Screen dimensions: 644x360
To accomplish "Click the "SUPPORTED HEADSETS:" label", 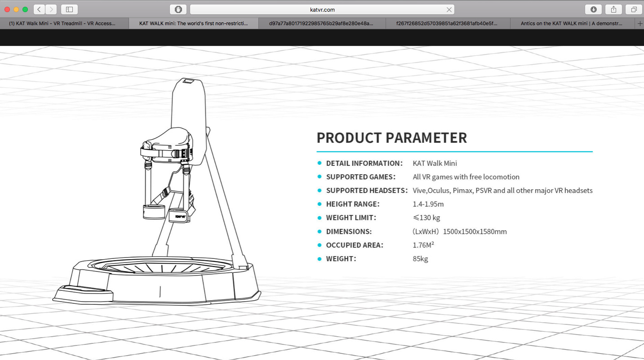I will (x=367, y=191).
